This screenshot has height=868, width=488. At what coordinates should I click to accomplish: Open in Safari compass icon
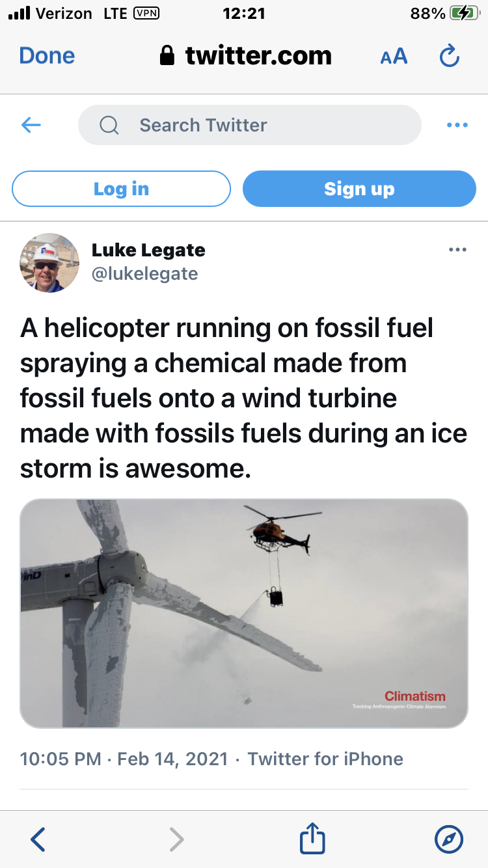coord(449,839)
